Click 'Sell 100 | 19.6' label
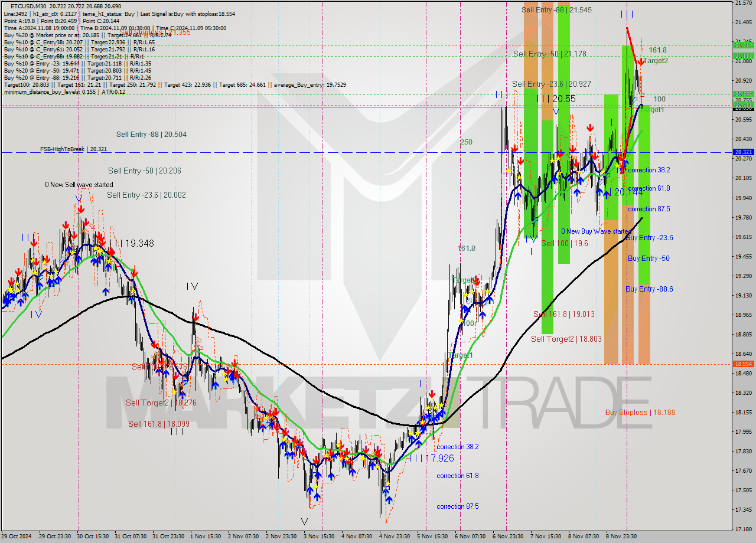 coord(565,243)
